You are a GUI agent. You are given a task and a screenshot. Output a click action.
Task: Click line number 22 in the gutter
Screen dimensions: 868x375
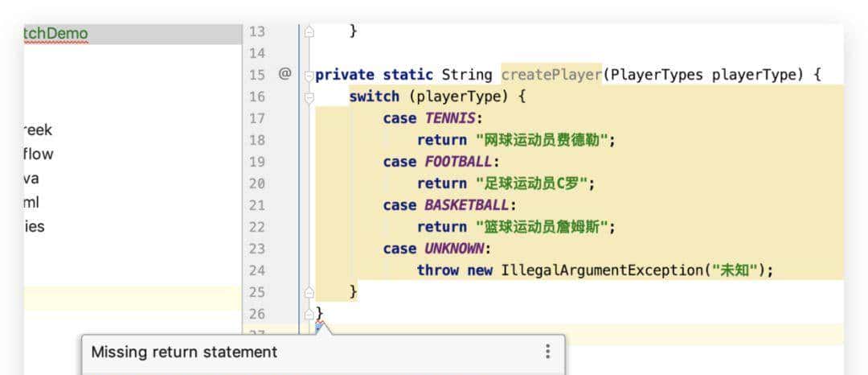tap(257, 227)
